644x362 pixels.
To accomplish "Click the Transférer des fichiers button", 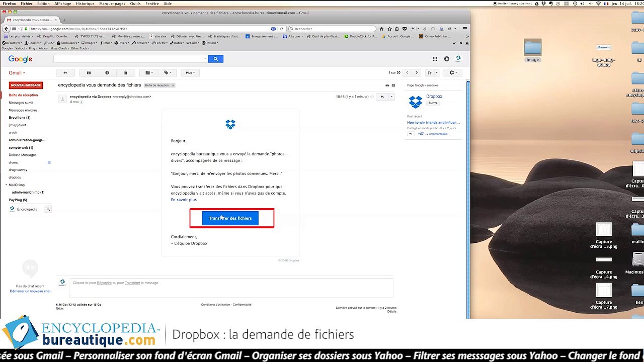I will 230,218.
